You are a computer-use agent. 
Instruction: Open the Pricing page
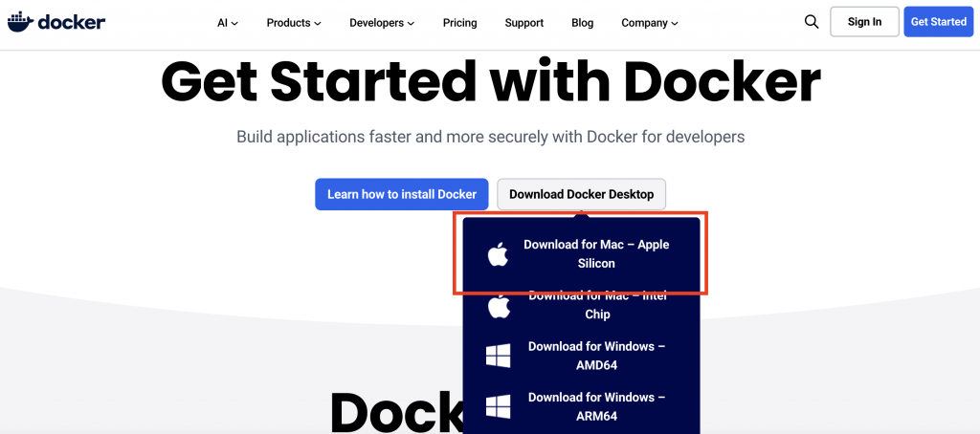pos(460,23)
